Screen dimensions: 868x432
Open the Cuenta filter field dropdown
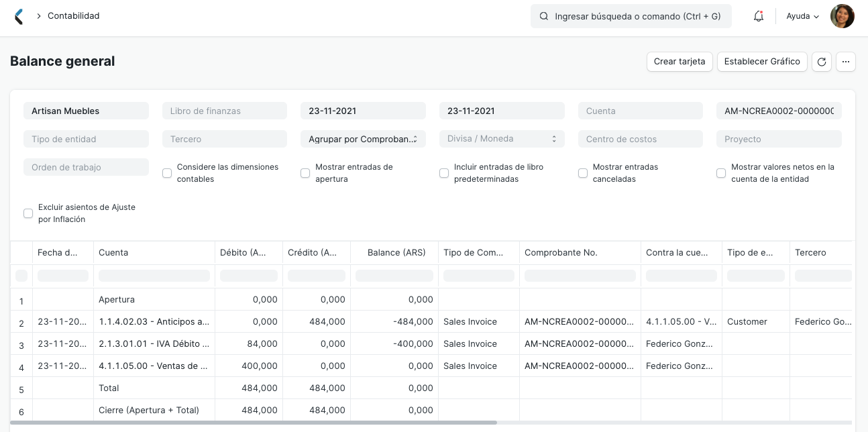(640, 111)
